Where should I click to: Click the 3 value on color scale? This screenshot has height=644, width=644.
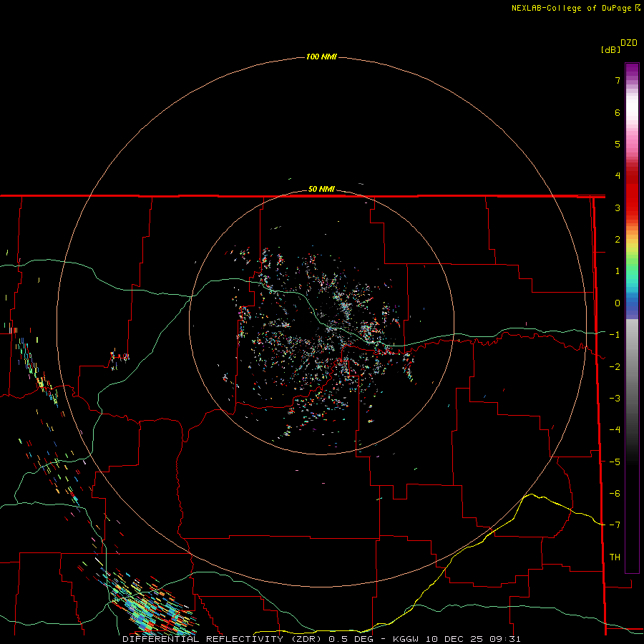tap(618, 208)
